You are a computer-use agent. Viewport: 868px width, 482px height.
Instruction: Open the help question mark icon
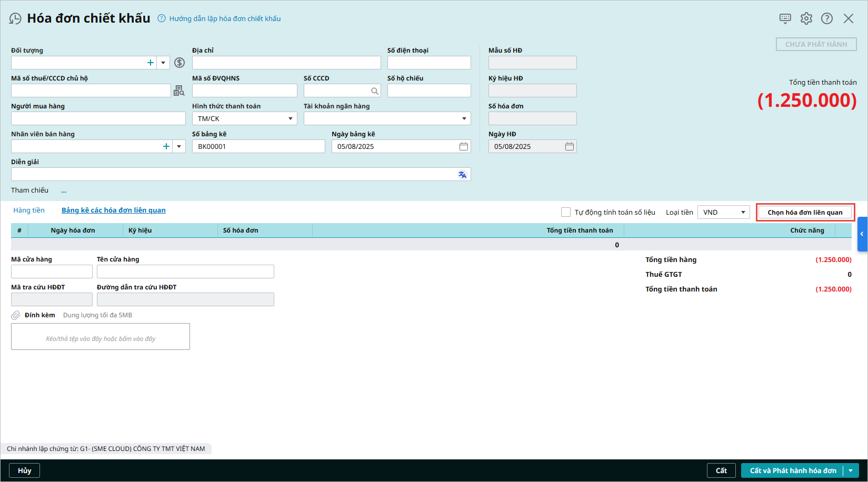click(x=827, y=18)
